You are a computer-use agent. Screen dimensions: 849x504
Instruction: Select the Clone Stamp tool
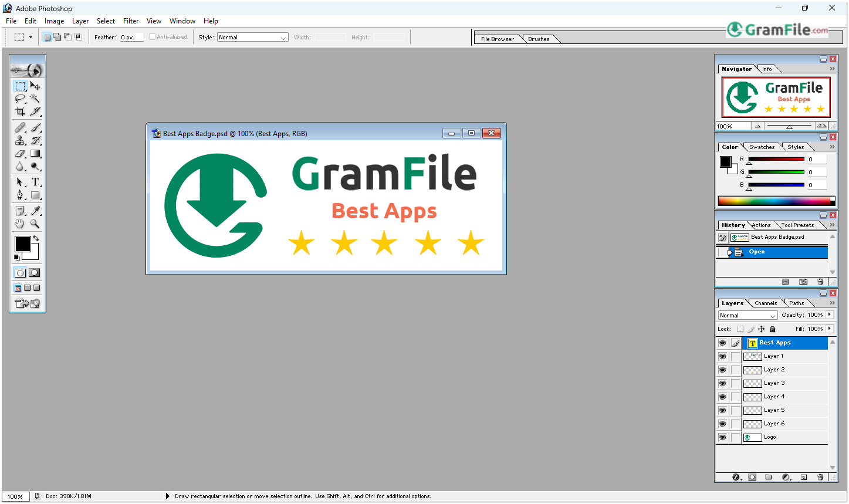click(20, 140)
